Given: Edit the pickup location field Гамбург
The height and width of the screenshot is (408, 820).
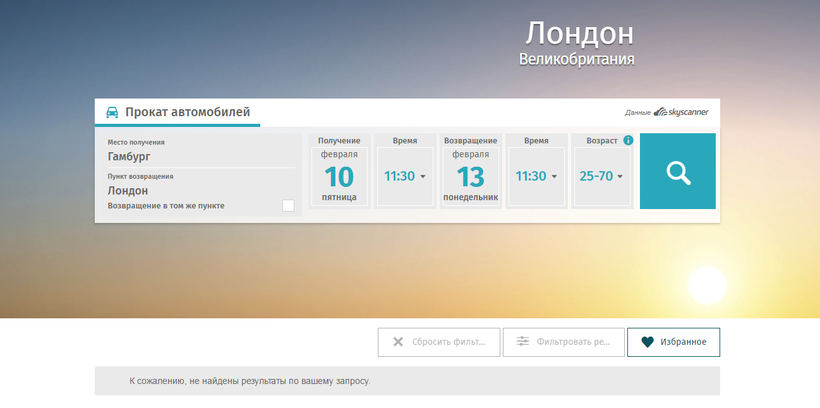Looking at the screenshot, I should pos(200,156).
